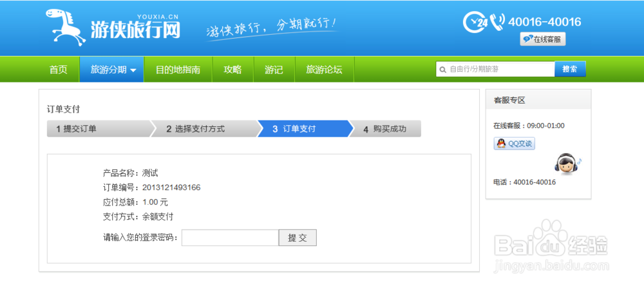Open the 在线客服 online service button

pos(542,39)
